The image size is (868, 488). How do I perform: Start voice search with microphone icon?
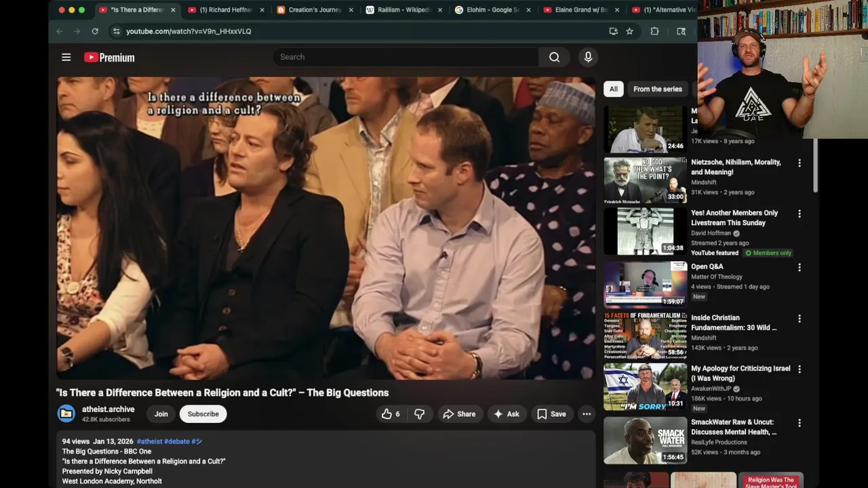pos(588,57)
